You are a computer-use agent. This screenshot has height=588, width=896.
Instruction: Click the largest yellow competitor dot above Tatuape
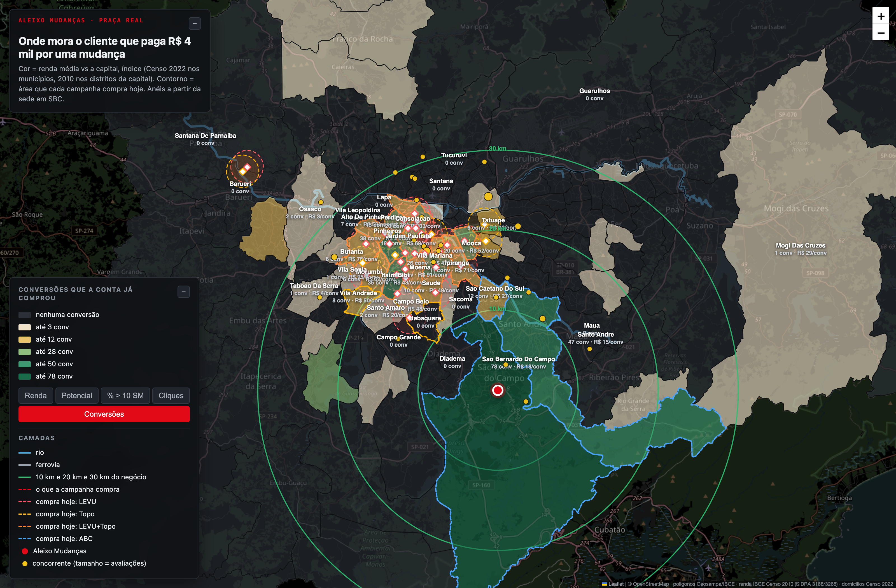click(x=488, y=196)
